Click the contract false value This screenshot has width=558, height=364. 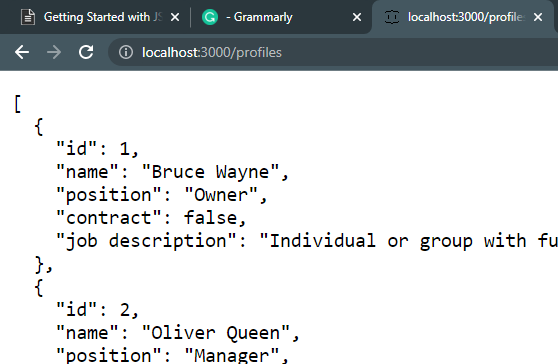(x=210, y=218)
